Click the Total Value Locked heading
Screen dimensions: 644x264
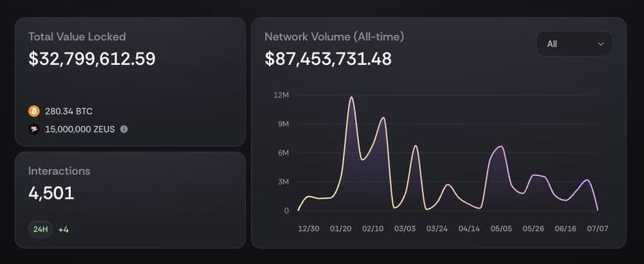coord(77,36)
